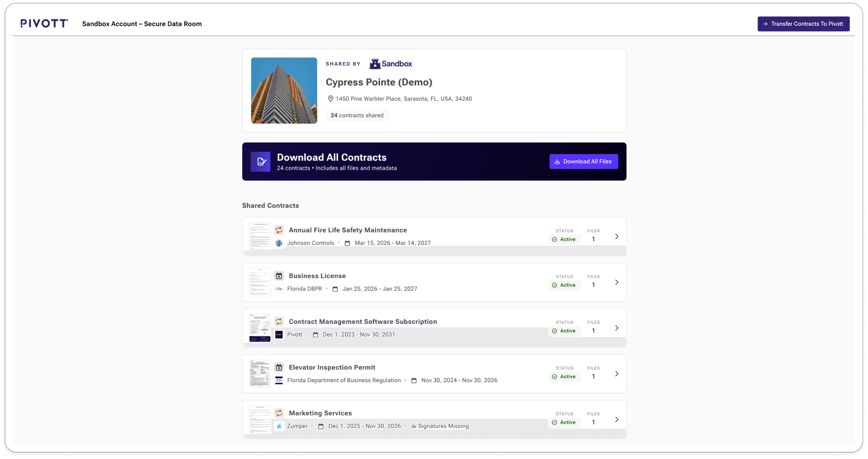Click Transfer Contracts To Pivott button
Screen dimensions: 868x459
point(803,24)
